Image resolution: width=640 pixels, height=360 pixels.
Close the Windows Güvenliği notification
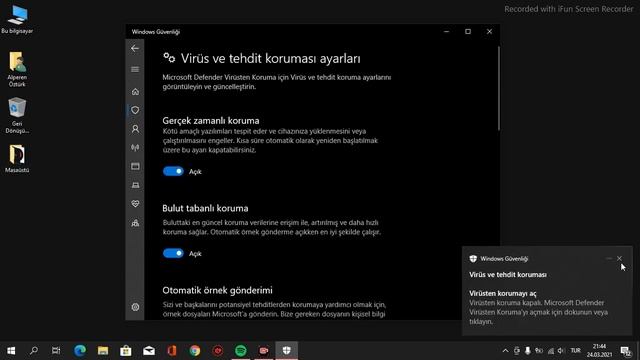[619, 258]
